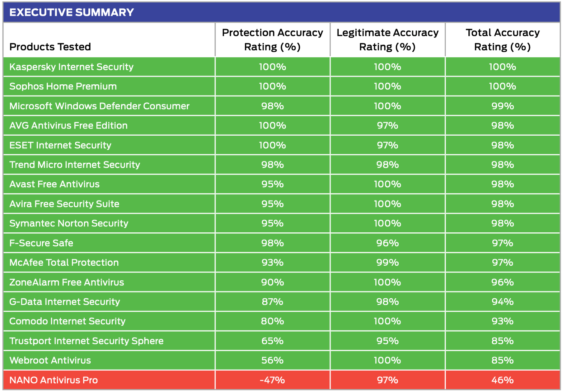Click Webroot Antivirus's 56% protection rating

(272, 361)
